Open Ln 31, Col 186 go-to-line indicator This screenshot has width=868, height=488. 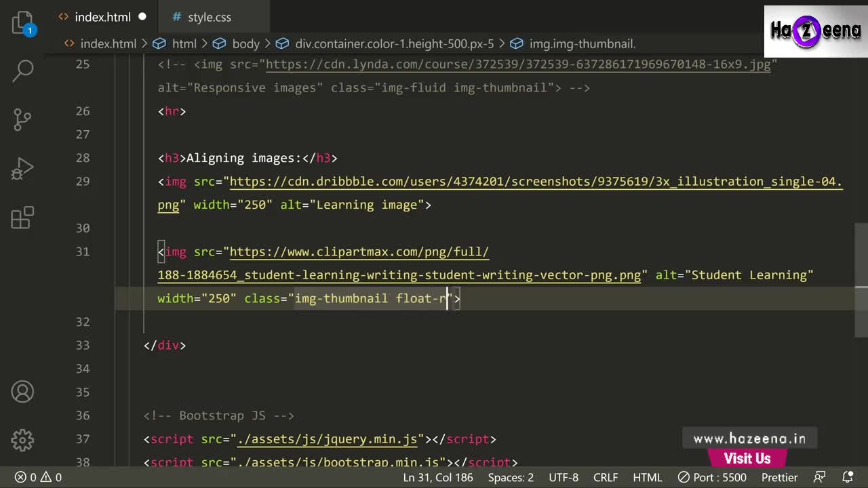[x=438, y=477]
